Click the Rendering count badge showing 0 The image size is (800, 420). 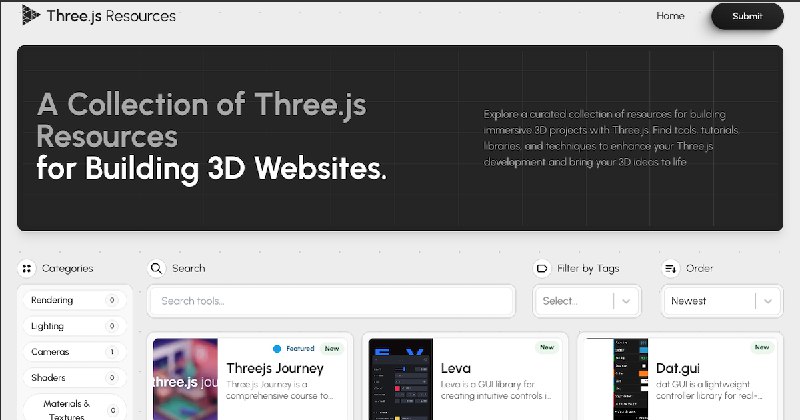(112, 300)
